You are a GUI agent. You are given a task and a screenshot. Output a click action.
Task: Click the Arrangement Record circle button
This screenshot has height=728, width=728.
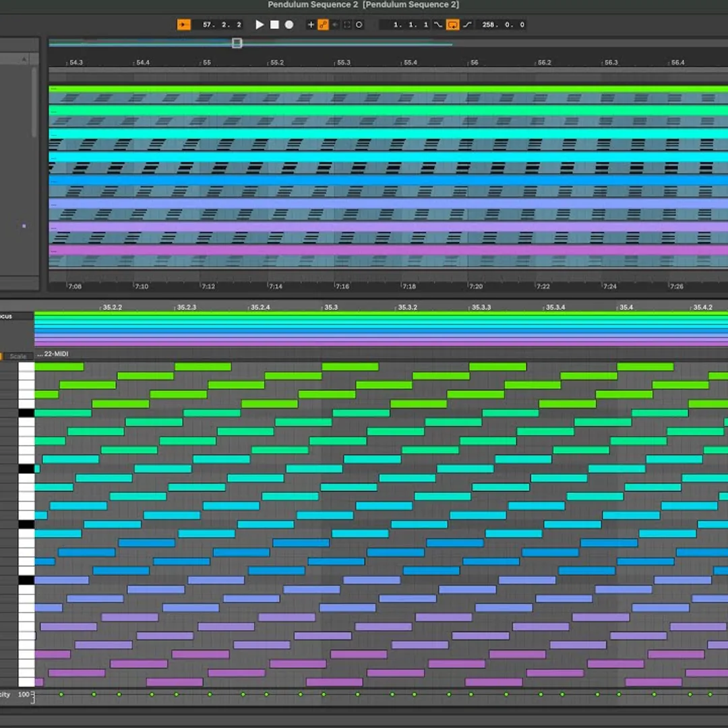point(289,25)
